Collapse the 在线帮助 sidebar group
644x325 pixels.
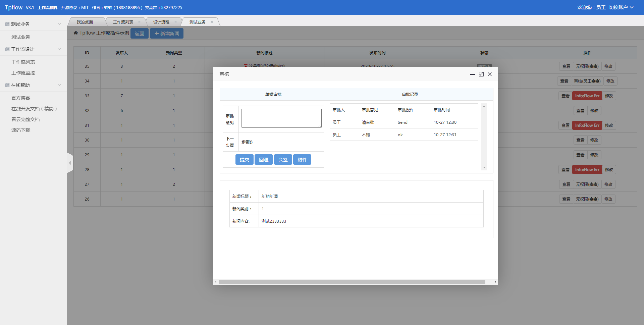click(x=59, y=85)
